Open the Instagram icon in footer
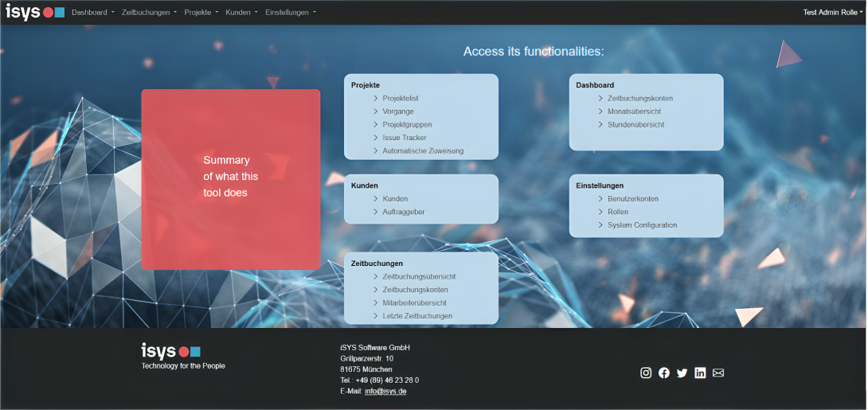The width and height of the screenshot is (868, 410). 646,373
